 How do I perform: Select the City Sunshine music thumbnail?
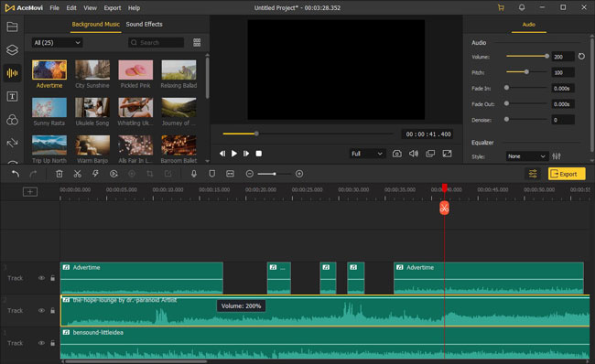coord(92,70)
